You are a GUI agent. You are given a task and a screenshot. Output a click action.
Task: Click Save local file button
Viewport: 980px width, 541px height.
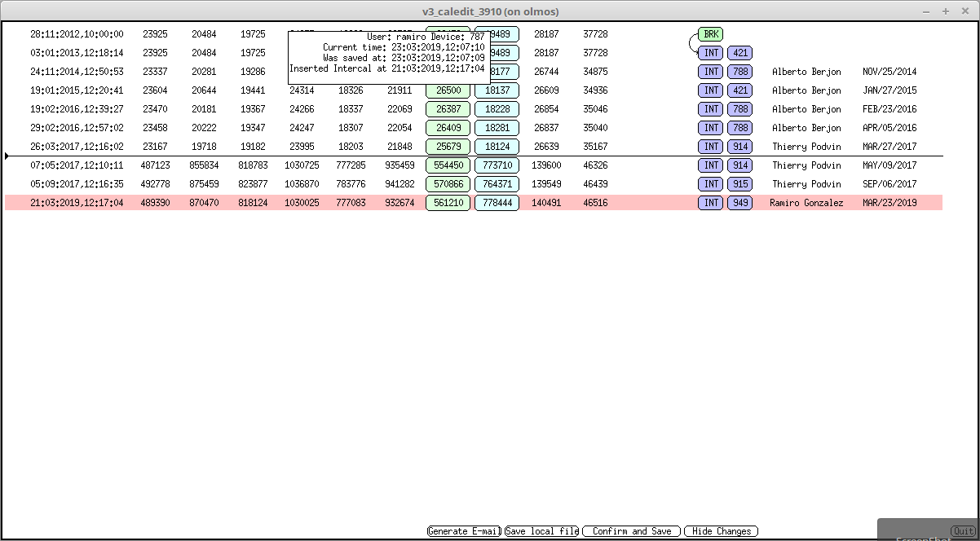[541, 531]
